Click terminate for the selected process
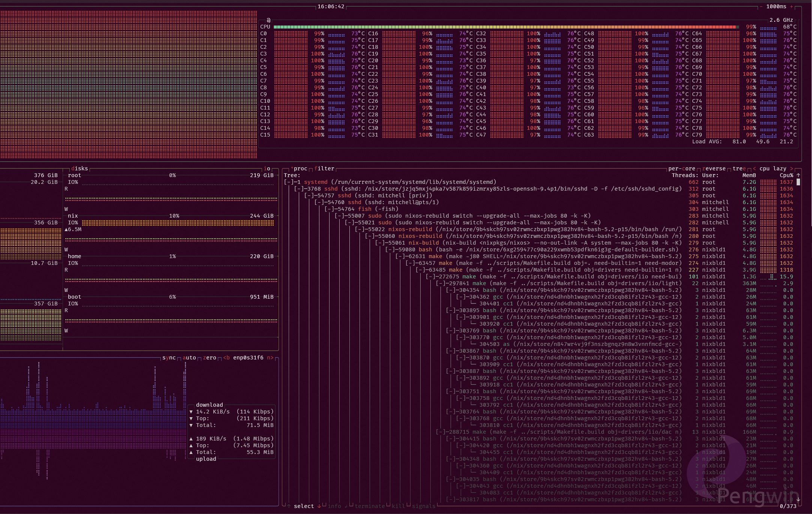This screenshot has height=514, width=812. [369, 506]
